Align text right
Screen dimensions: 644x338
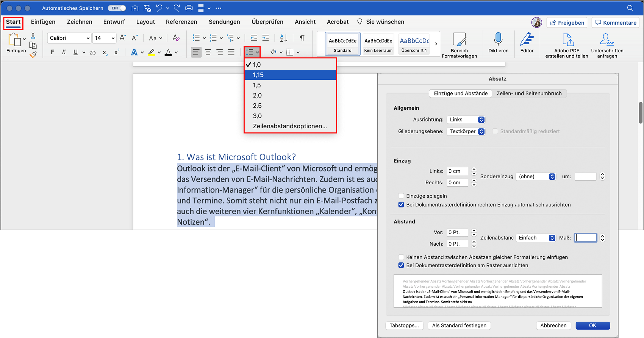[x=220, y=52]
